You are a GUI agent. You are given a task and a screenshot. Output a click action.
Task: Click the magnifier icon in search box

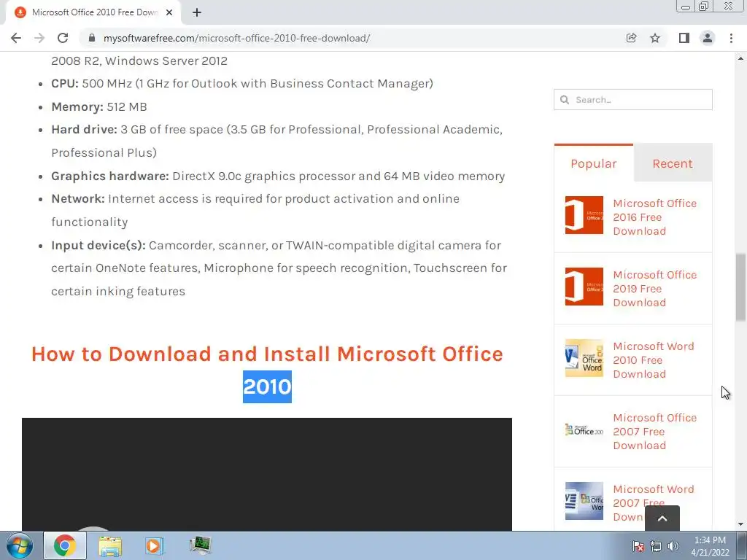tap(565, 99)
